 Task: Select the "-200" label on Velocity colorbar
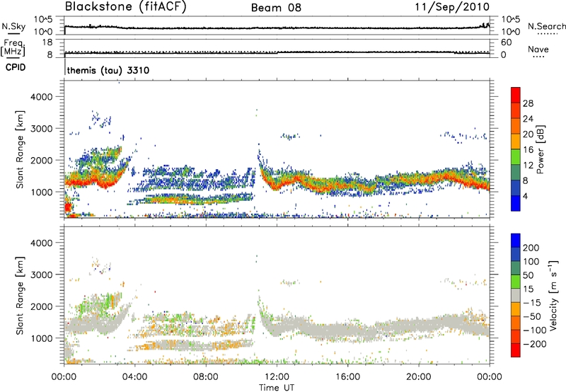(x=535, y=344)
